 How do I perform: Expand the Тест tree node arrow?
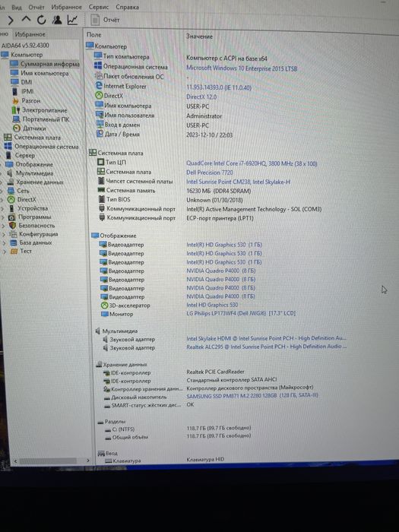coord(5,252)
